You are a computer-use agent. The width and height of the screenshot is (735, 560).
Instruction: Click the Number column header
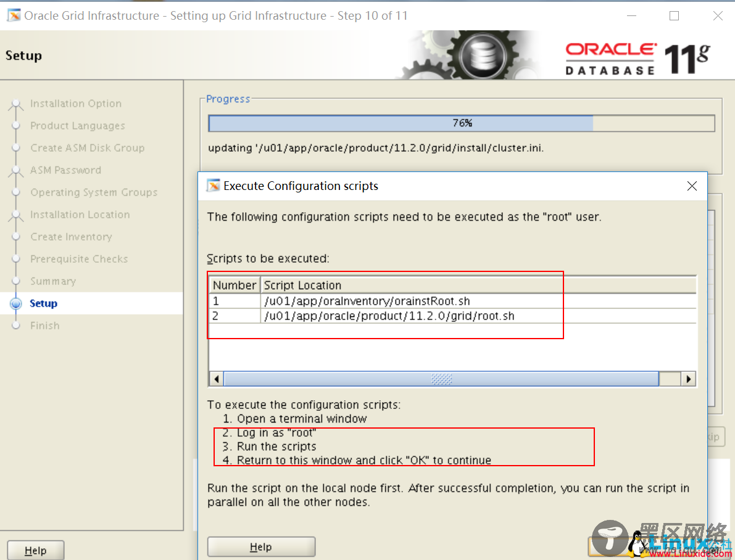point(235,285)
